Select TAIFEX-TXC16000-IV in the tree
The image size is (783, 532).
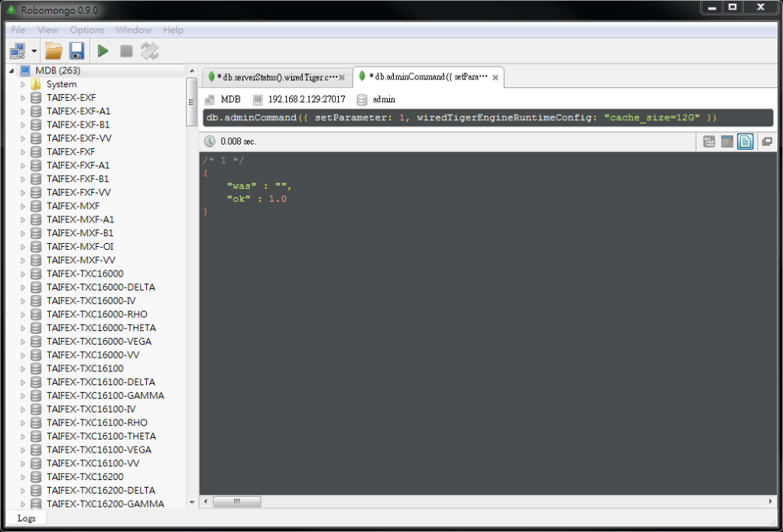click(x=91, y=300)
